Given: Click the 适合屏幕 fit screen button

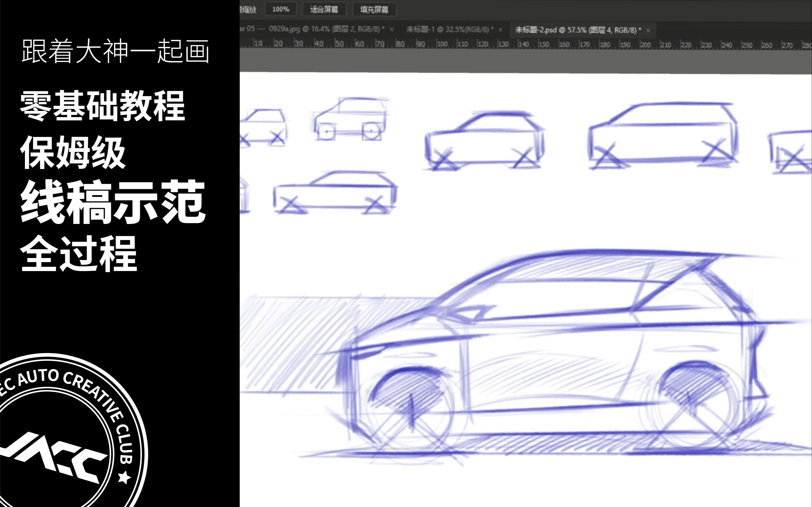Looking at the screenshot, I should click(324, 9).
